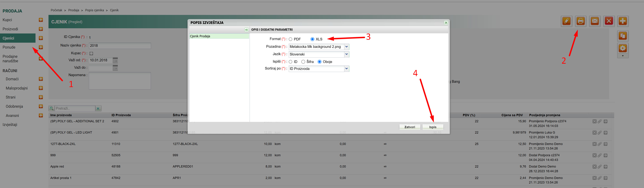Screen dimensions: 644x188
Task: Click the red X delete icon
Action: pyautogui.click(x=608, y=21)
